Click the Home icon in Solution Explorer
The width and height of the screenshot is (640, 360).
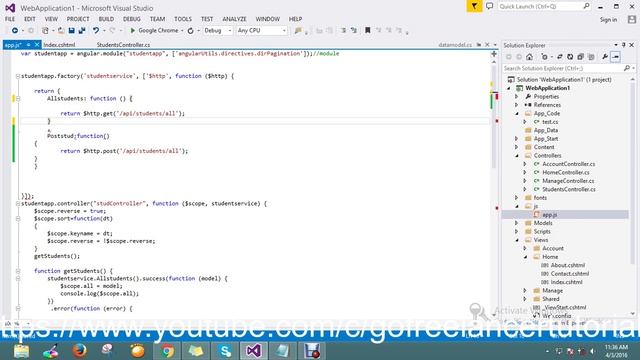(x=529, y=57)
